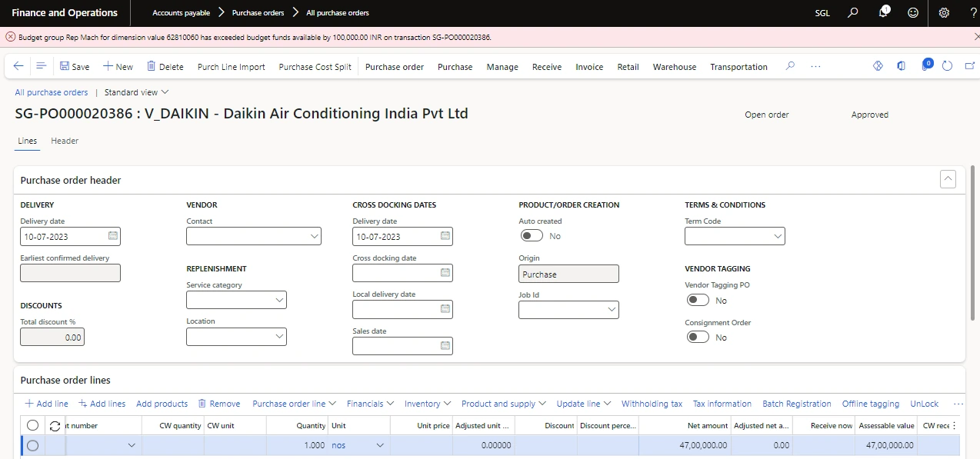Open Local delivery date calendar picker
The image size is (980, 459).
pos(445,309)
